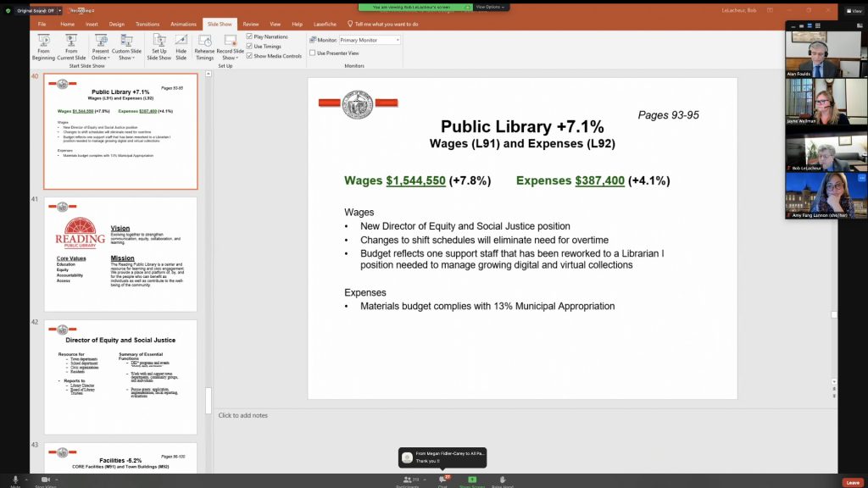Open the Zoom View Options dropdown
This screenshot has height=488, width=868.
[491, 7]
